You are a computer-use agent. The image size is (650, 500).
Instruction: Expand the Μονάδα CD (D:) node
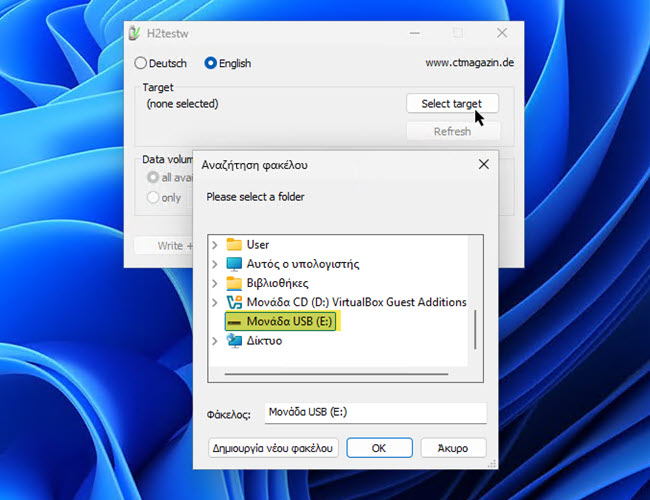click(215, 302)
